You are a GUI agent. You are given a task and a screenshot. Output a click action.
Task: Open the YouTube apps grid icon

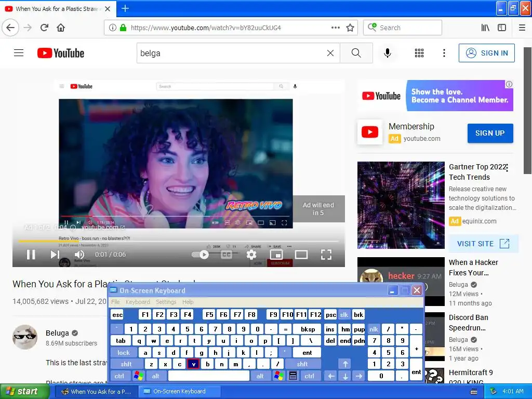(x=419, y=53)
